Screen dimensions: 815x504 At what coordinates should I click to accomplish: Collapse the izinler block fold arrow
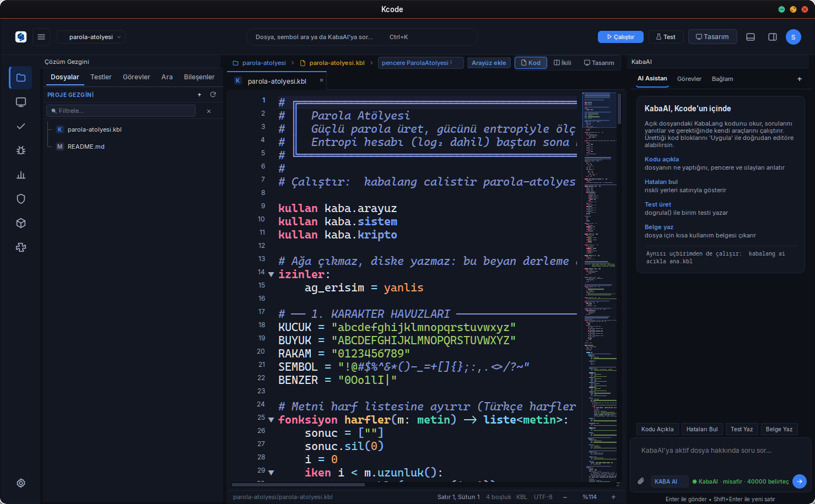pyautogui.click(x=271, y=274)
